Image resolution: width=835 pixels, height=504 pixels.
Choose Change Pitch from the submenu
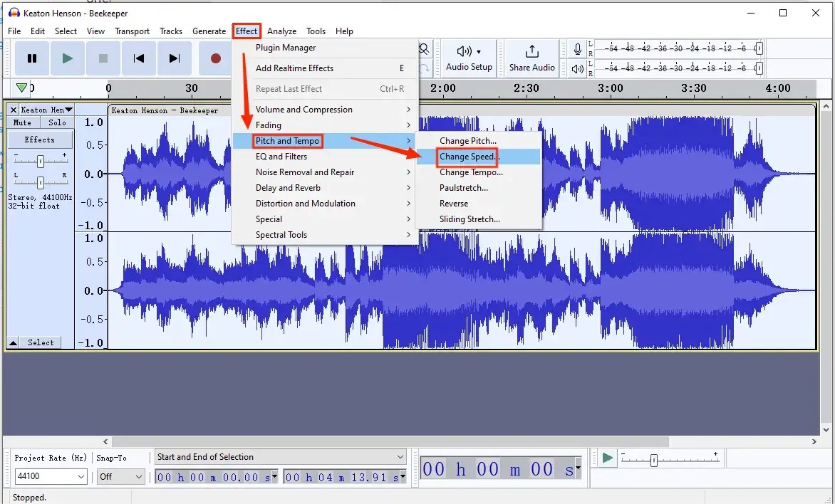(467, 140)
